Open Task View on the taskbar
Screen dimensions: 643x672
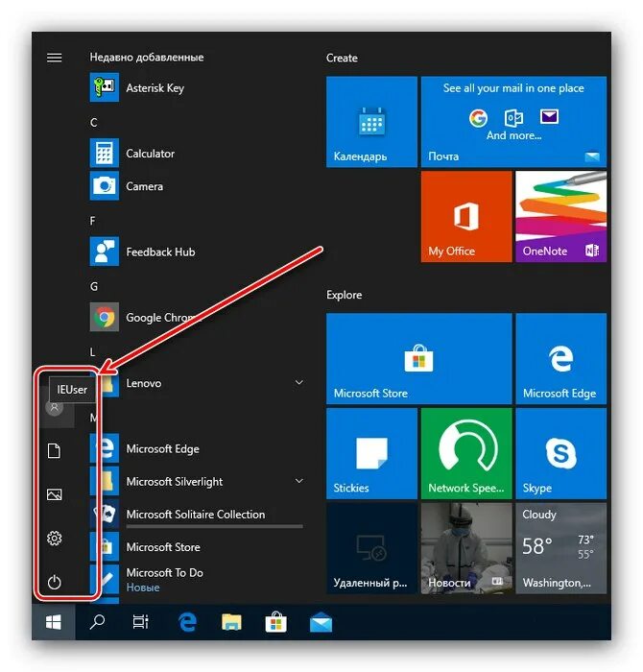pos(140,621)
